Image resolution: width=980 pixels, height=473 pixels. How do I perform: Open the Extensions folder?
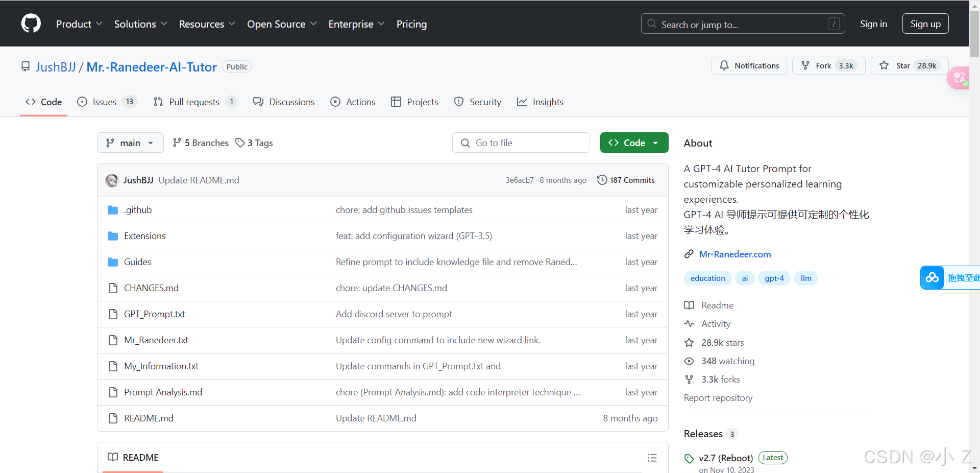[144, 236]
